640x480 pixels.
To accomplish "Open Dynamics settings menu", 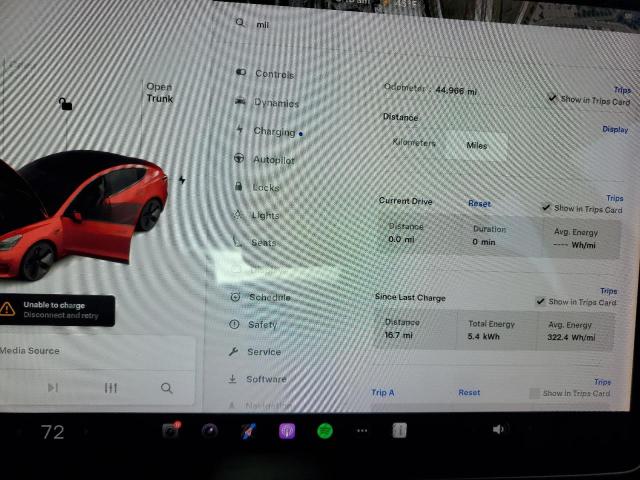I will (x=276, y=103).
